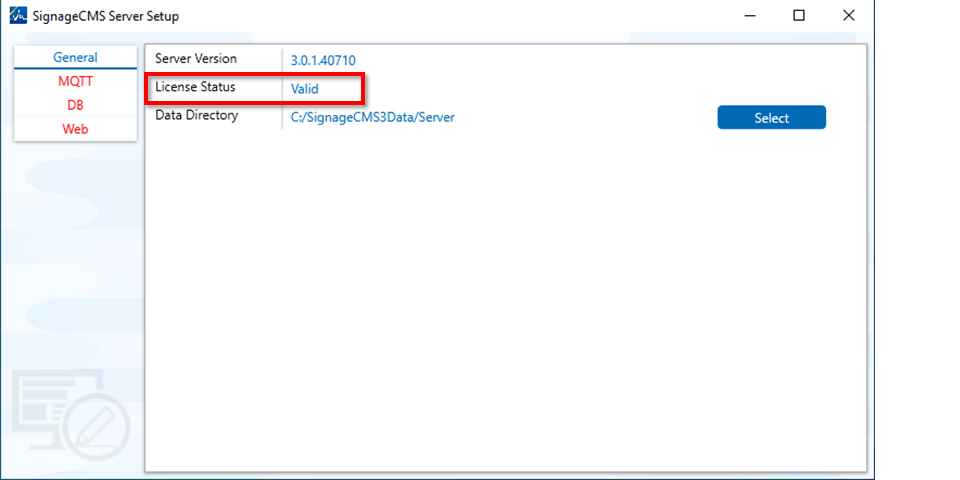Open the MQTT settings tab
Image resolution: width=960 pixels, height=480 pixels.
pyautogui.click(x=75, y=81)
